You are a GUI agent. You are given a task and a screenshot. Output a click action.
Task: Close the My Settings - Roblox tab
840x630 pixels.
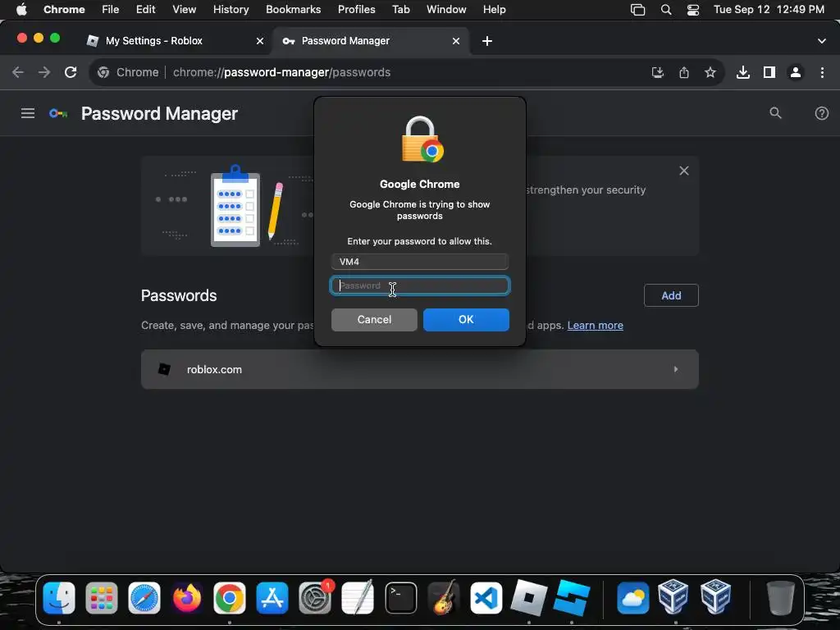pyautogui.click(x=260, y=41)
